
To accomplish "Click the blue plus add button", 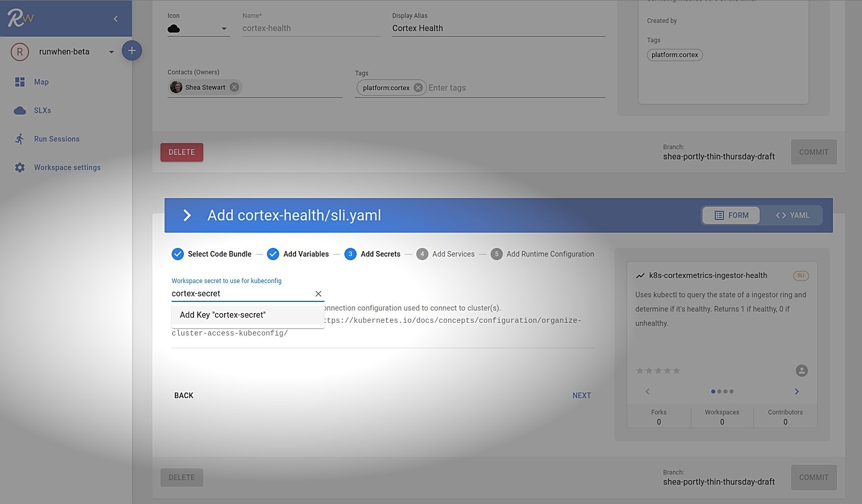I will pos(131,50).
